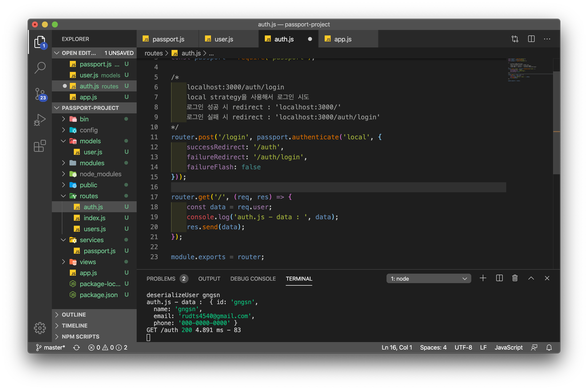The height and width of the screenshot is (390, 588).
Task: Split the editor right
Action: pyautogui.click(x=531, y=39)
